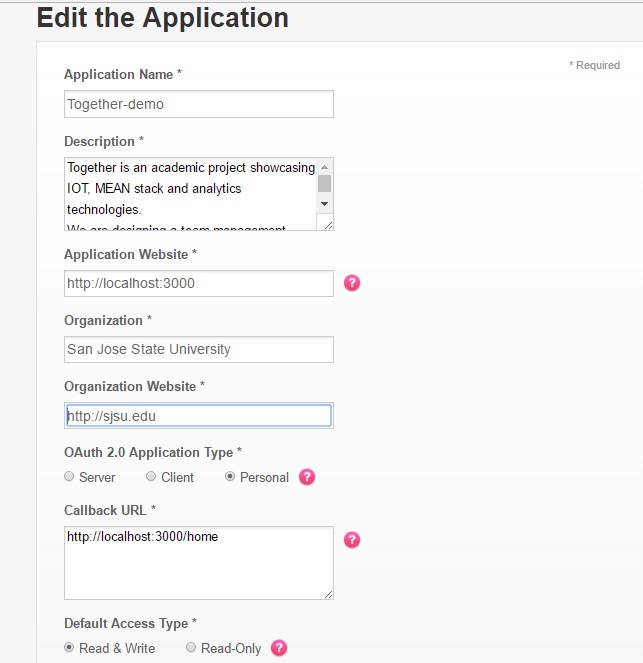This screenshot has width=643, height=663.
Task: Click the Description scrollbar up arrow
Action: point(324,165)
